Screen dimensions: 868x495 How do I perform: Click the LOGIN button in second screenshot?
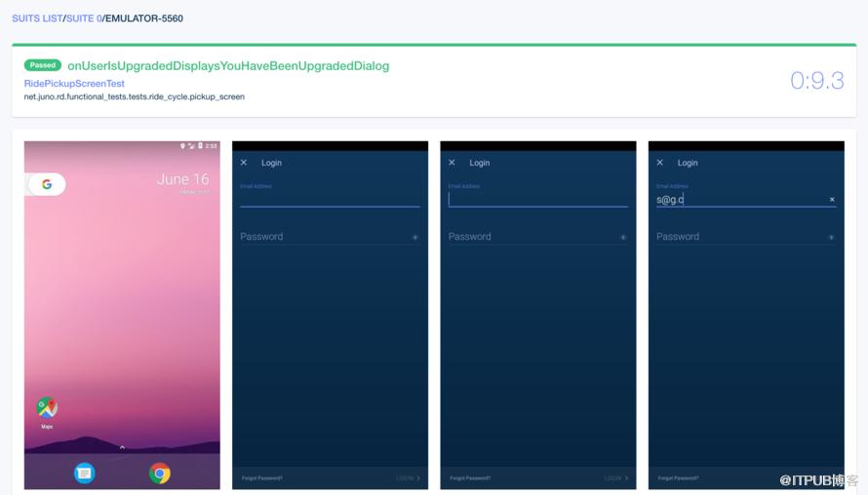408,477
